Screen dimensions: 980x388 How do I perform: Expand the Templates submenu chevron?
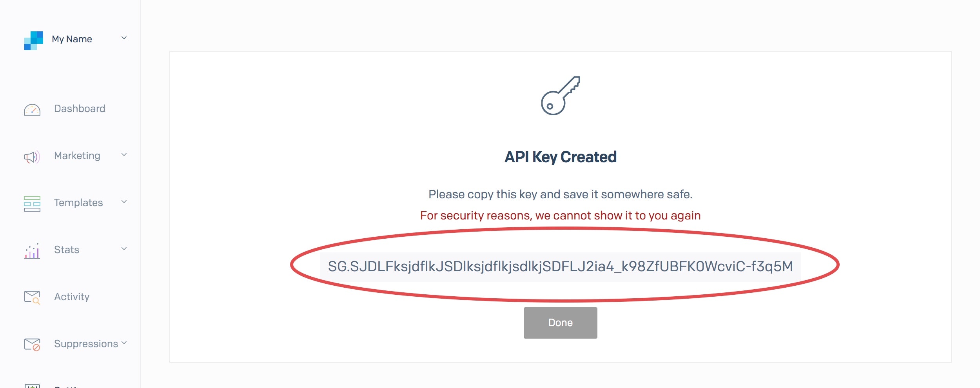click(124, 202)
